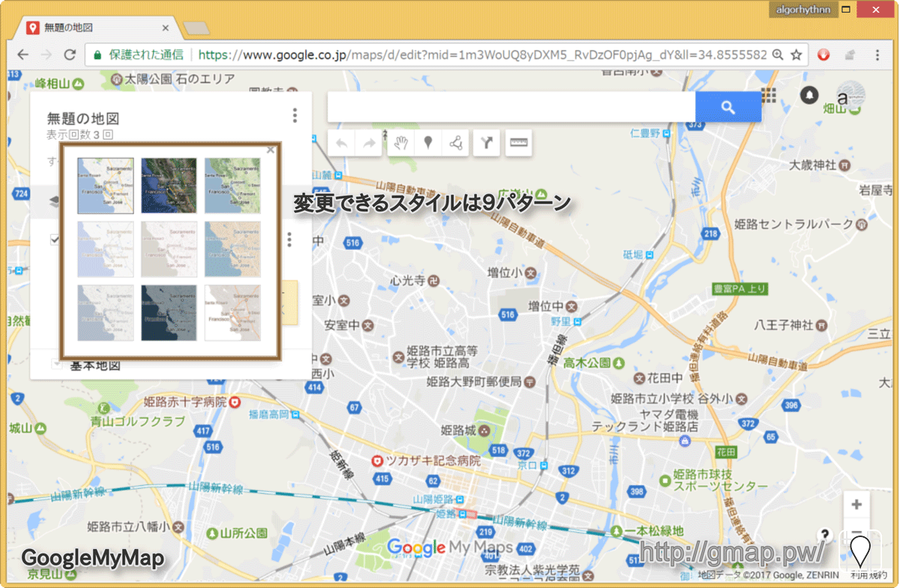Select the hand pan tool
Image resolution: width=900 pixels, height=588 pixels.
click(x=400, y=143)
